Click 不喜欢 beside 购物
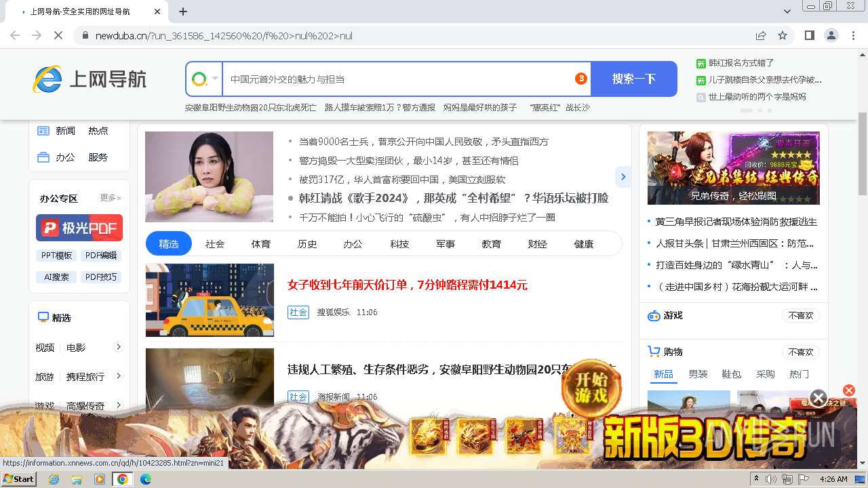The image size is (868, 488). coord(801,352)
